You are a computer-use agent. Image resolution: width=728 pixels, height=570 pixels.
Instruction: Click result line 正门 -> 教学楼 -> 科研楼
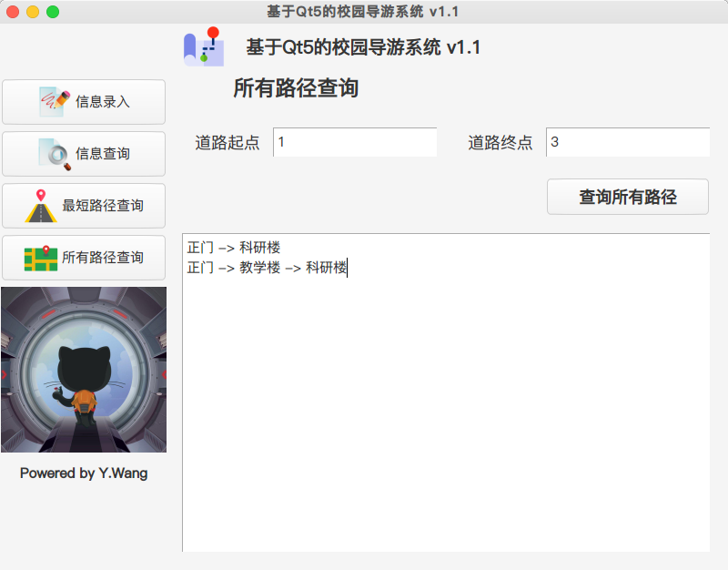tap(267, 268)
